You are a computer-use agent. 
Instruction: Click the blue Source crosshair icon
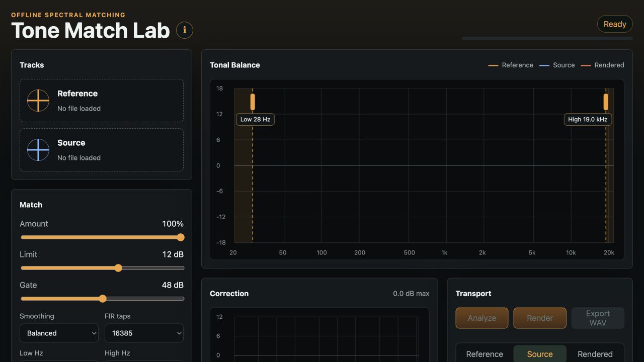pyautogui.click(x=38, y=150)
